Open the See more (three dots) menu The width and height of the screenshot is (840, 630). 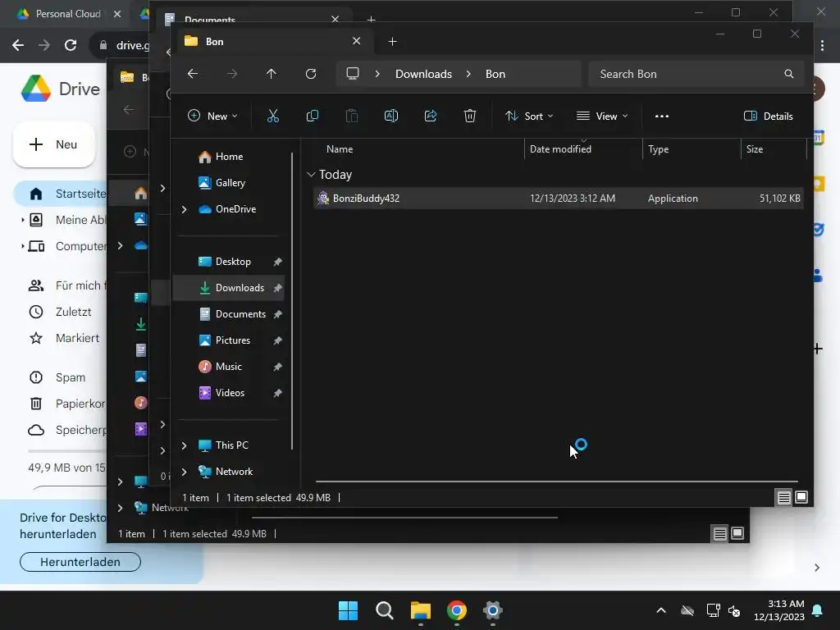[x=662, y=116]
